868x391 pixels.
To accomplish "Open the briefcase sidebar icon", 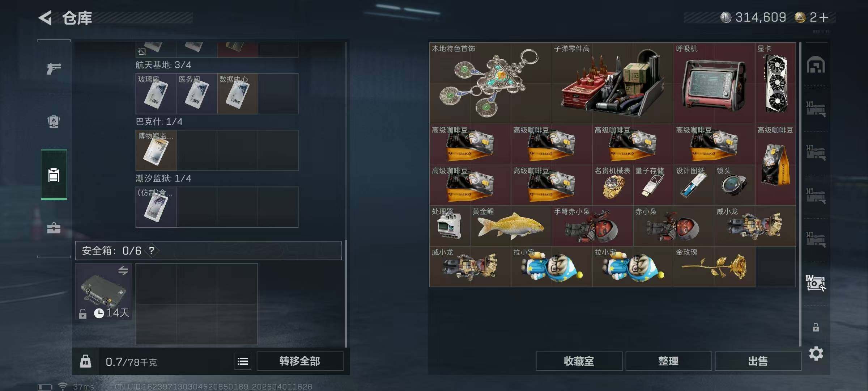I will (x=54, y=228).
